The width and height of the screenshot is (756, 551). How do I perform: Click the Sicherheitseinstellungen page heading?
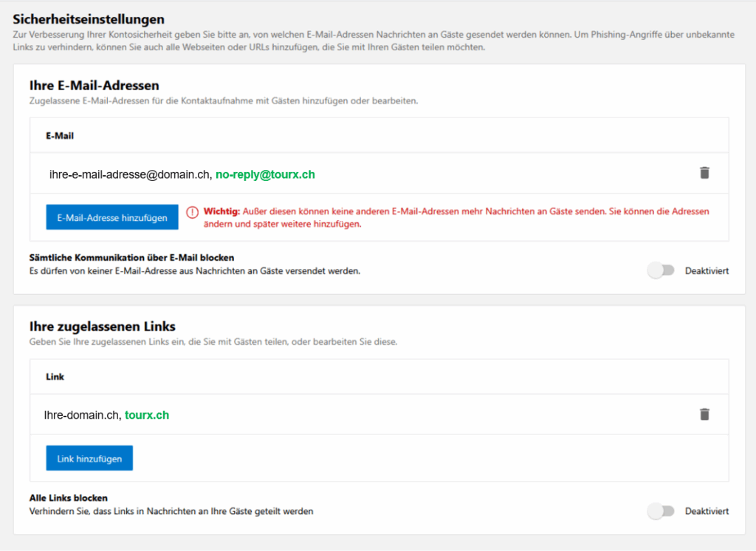89,19
